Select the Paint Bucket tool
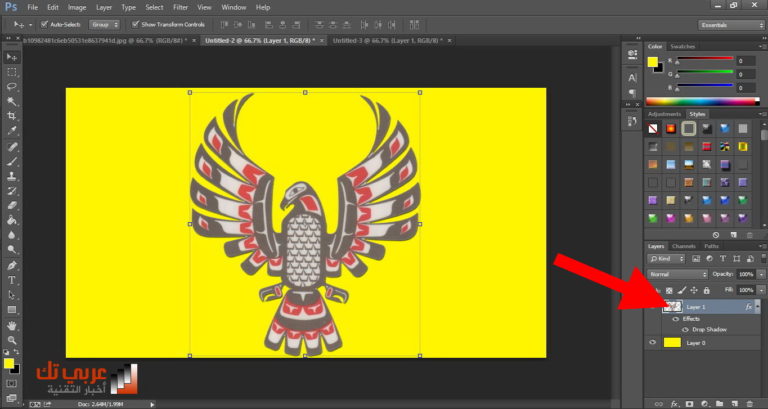The width and height of the screenshot is (768, 409). click(12, 220)
